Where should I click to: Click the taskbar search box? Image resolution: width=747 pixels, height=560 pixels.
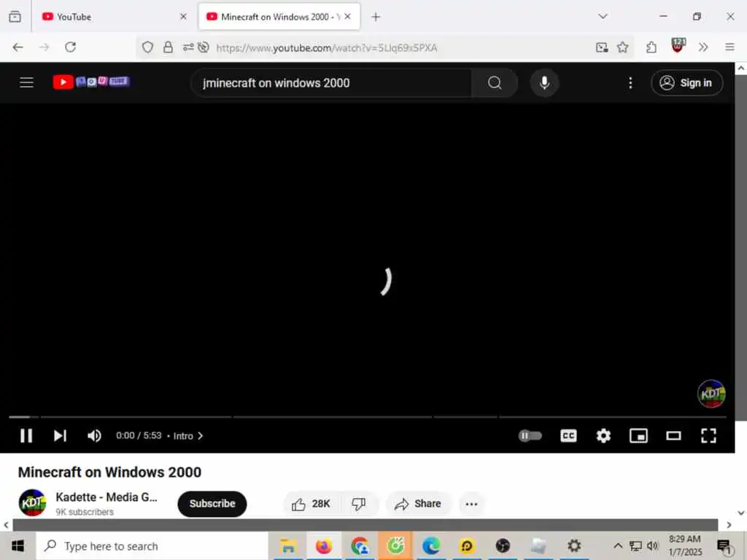[x=152, y=545]
